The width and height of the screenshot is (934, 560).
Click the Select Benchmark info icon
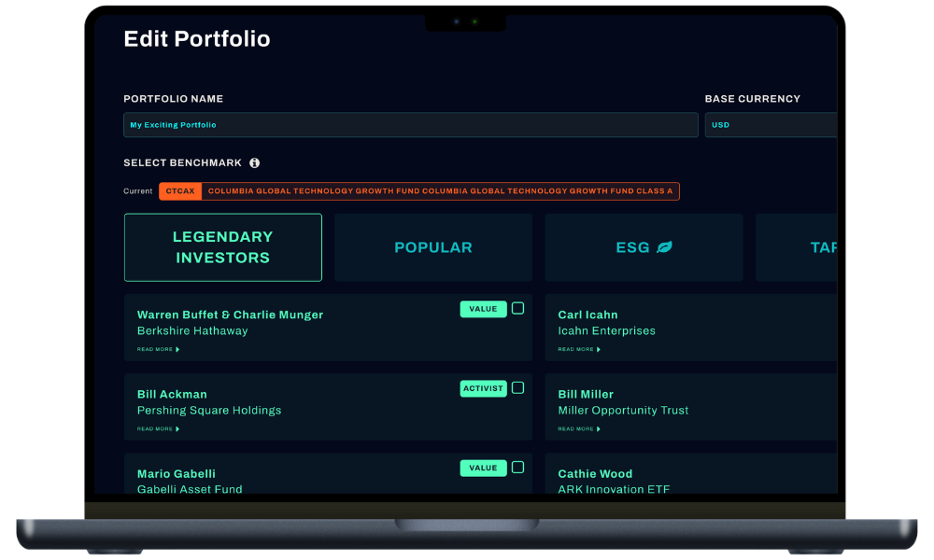tap(254, 163)
